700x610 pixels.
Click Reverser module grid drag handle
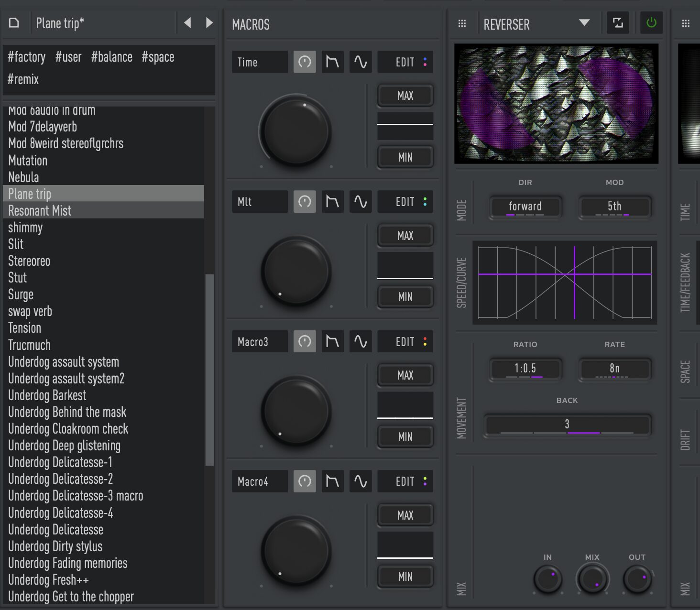tap(462, 23)
